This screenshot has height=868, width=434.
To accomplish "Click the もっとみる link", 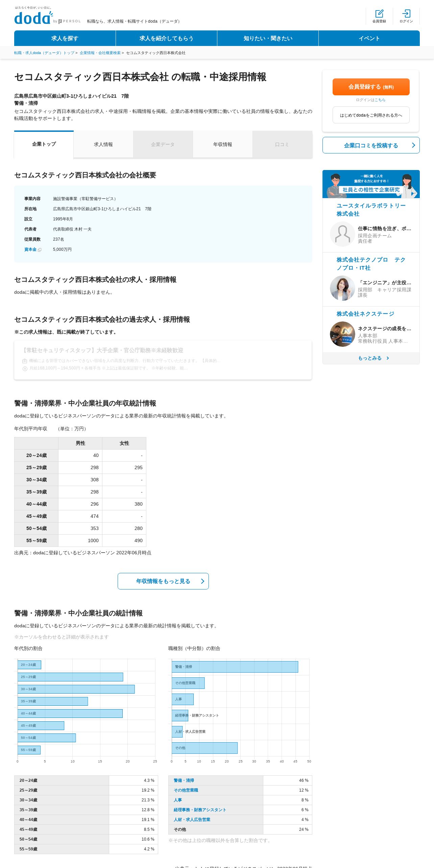I will point(371,358).
